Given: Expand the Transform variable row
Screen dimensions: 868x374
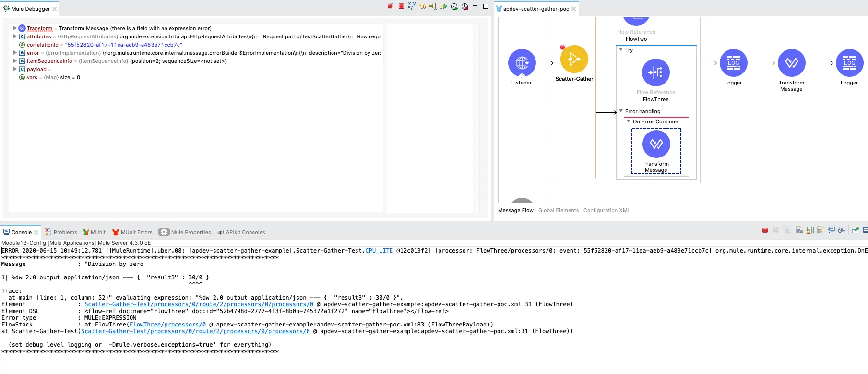Looking at the screenshot, I should 15,28.
